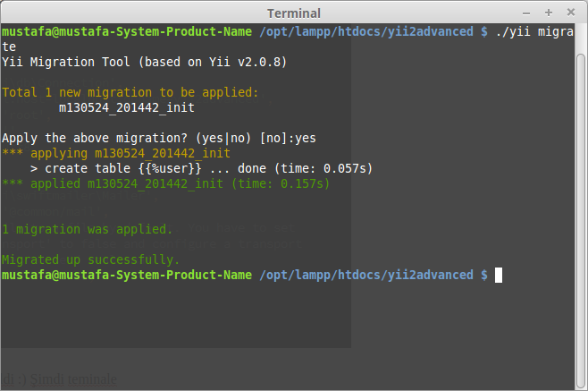
Task: Click the wrapped 'te' text on second line
Action: tap(9, 47)
